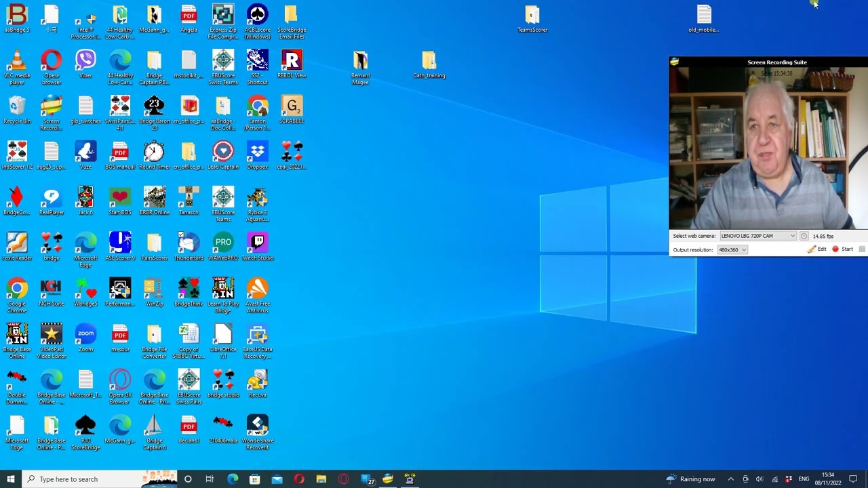The width and height of the screenshot is (868, 488).
Task: Open webcam settings gear beside camera dropdown
Action: pos(804,236)
